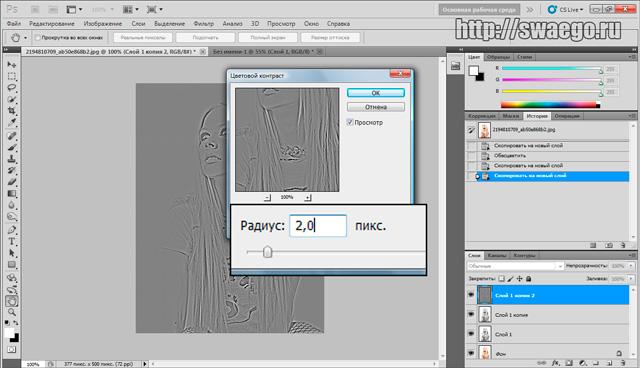
Task: Open the Color panel options menu
Action: pos(632,57)
